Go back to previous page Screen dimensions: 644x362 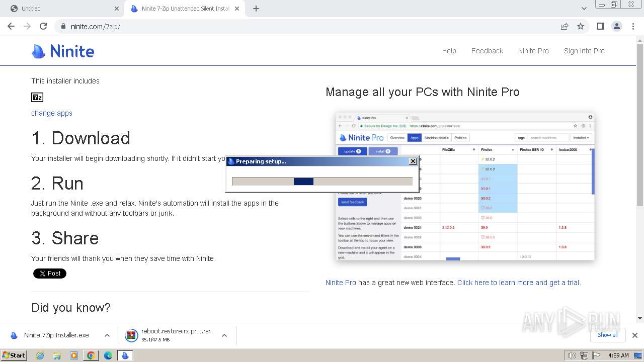coord(11,26)
